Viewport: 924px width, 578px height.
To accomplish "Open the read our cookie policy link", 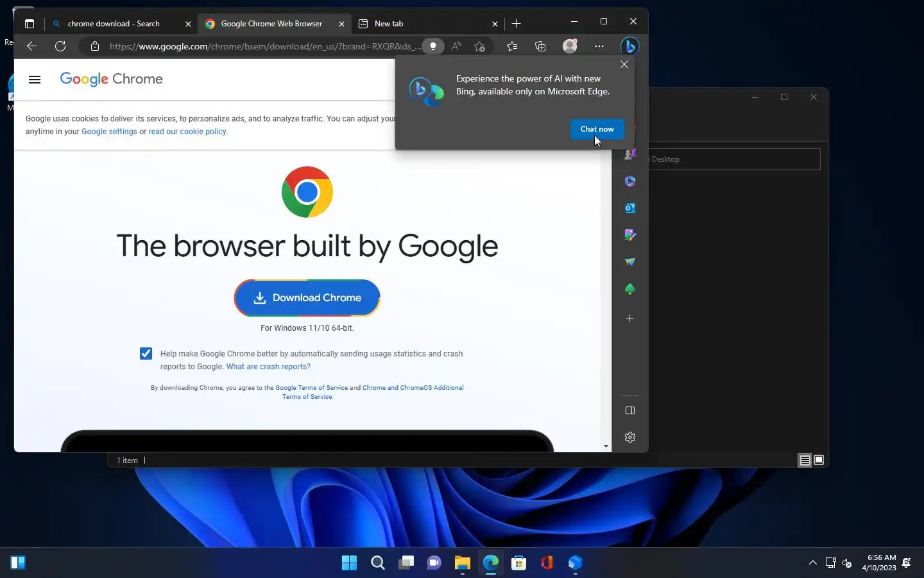I will [187, 132].
